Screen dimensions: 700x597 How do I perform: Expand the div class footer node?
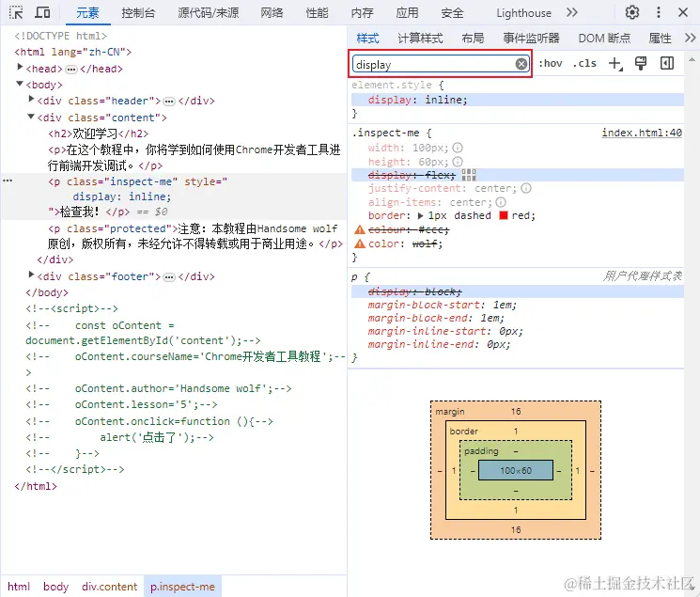(x=31, y=275)
